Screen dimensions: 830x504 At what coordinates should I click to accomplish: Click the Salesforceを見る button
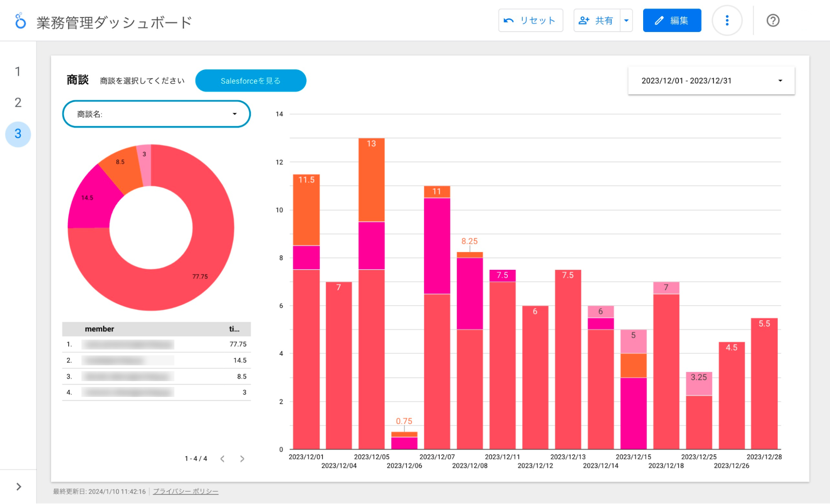click(x=250, y=81)
